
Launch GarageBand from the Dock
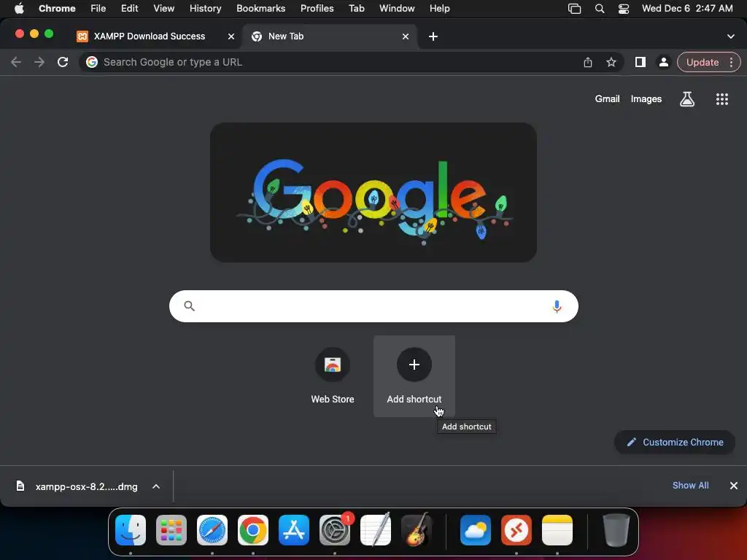click(417, 530)
